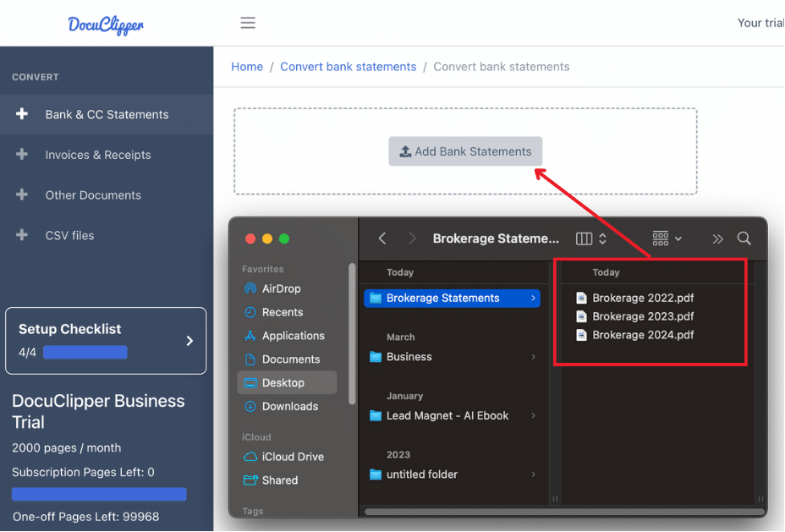The width and height of the screenshot is (785, 532).
Task: Click plus icon beside CSV files
Action: pyautogui.click(x=21, y=235)
